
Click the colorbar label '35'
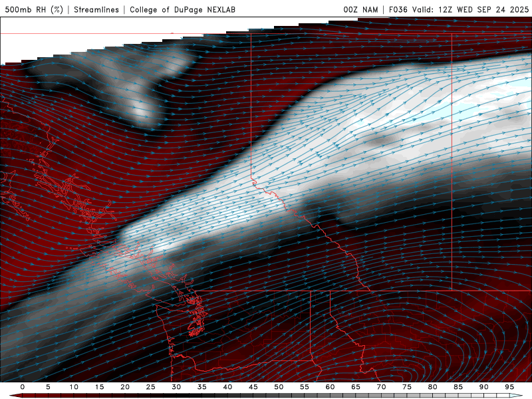tap(202, 387)
